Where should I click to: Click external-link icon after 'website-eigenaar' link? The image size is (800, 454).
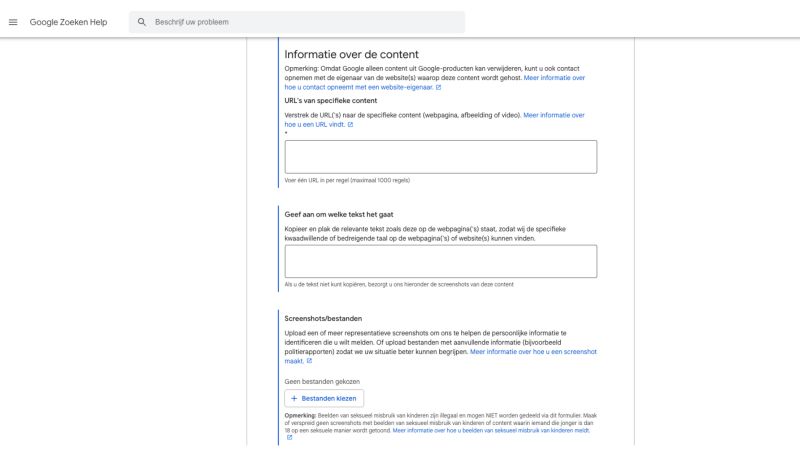click(438, 87)
